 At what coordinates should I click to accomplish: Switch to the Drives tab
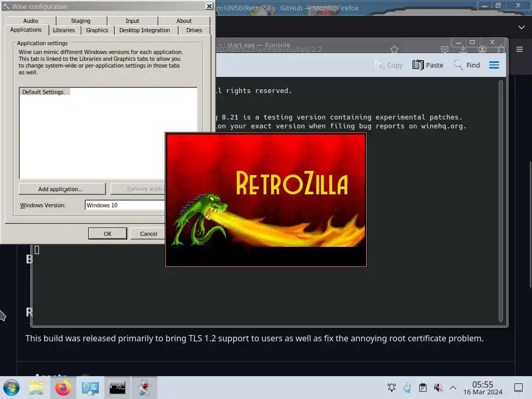coord(194,30)
